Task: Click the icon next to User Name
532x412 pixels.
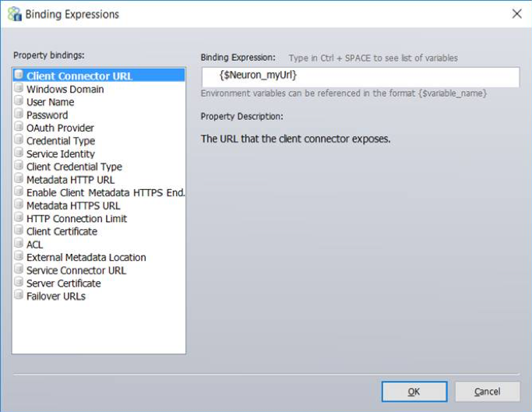Action: click(19, 100)
